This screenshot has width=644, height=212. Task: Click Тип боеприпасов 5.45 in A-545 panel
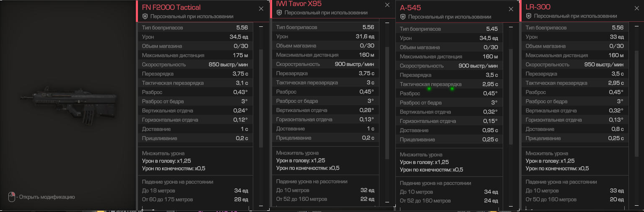click(x=449, y=29)
